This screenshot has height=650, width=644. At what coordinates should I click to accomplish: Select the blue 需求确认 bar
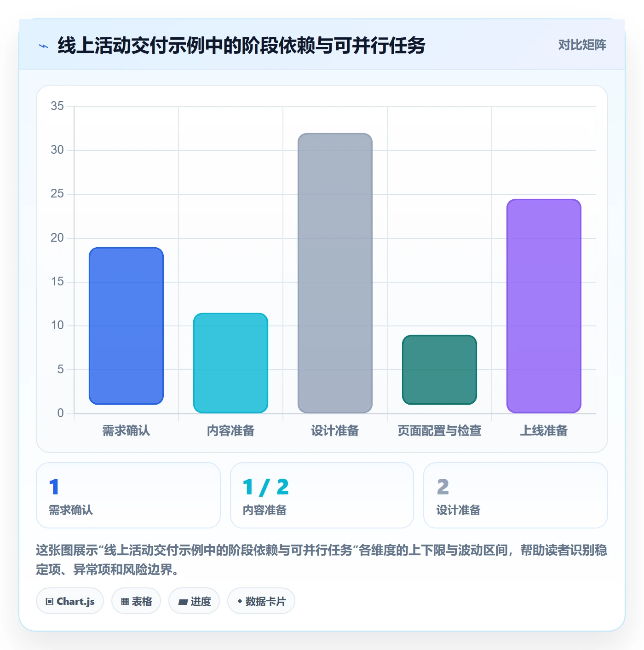click(x=126, y=326)
